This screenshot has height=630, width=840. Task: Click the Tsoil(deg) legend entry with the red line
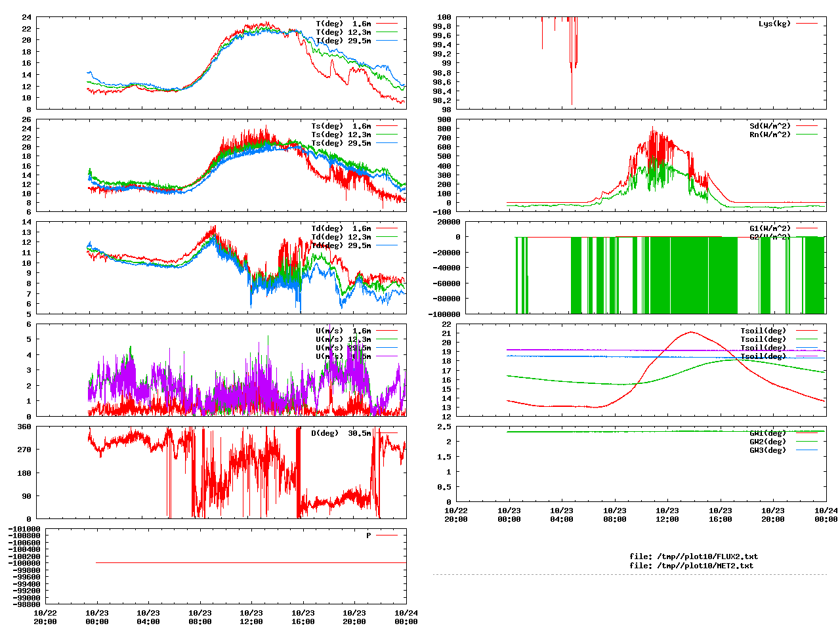coord(763,331)
